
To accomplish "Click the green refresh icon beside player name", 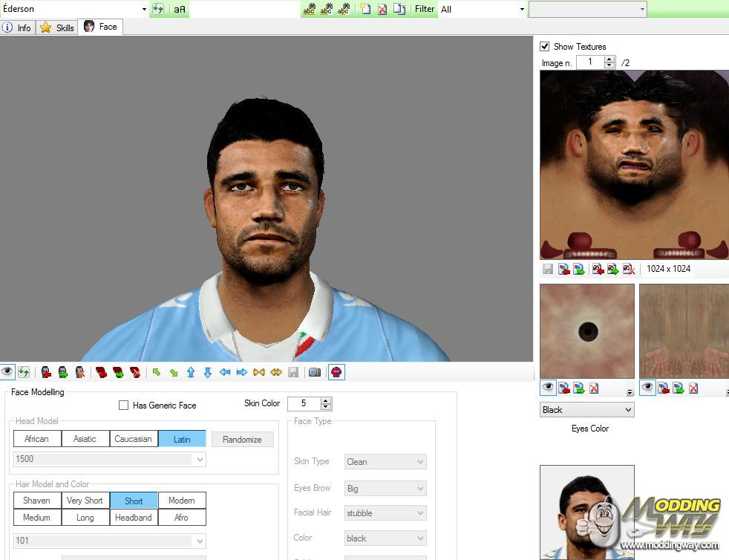I will (x=158, y=10).
